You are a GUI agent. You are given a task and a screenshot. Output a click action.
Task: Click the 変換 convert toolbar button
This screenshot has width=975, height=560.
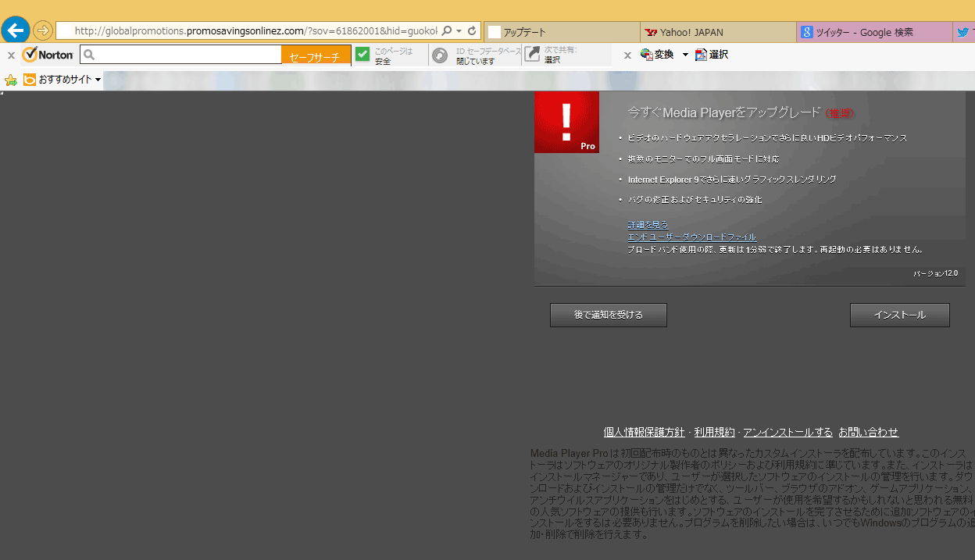pyautogui.click(x=657, y=55)
